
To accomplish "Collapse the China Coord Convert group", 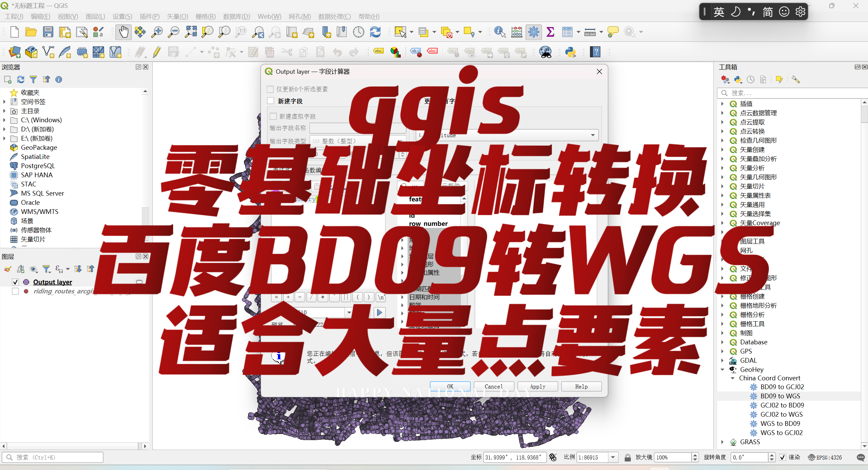I will tap(733, 378).
